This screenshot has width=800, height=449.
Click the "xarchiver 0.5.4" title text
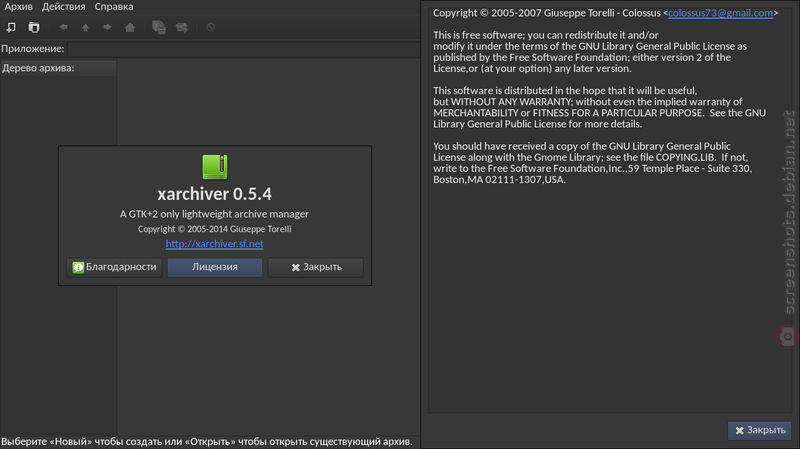[x=214, y=194]
